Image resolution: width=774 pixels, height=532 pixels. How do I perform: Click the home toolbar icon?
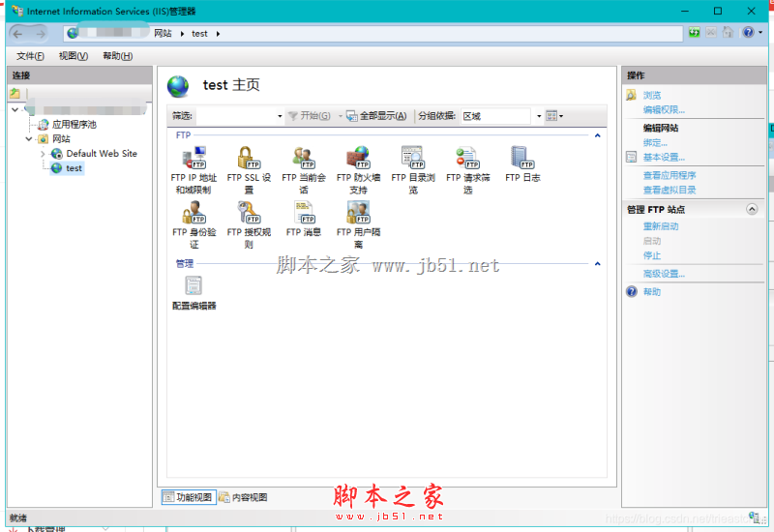(x=728, y=33)
